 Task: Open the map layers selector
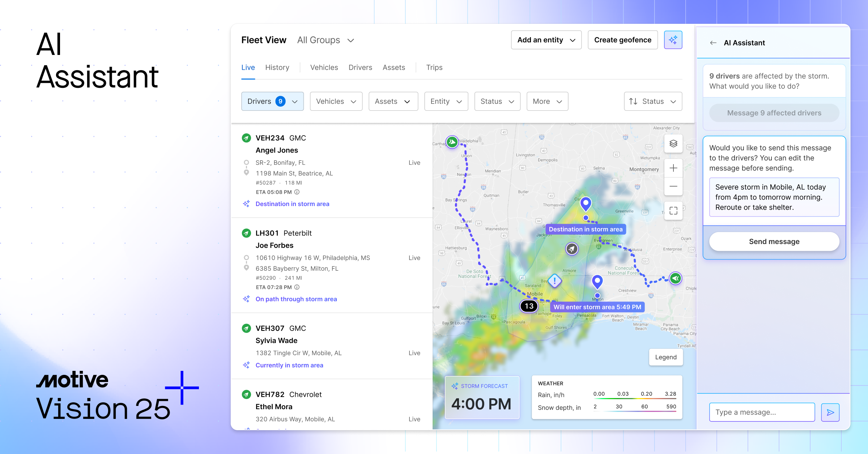coord(673,144)
